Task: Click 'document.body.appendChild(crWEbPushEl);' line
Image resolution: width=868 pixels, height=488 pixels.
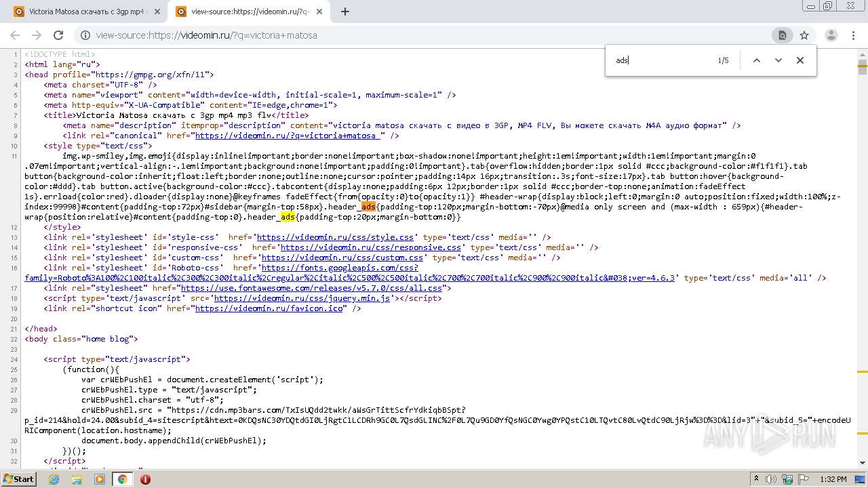Action: pos(174,441)
